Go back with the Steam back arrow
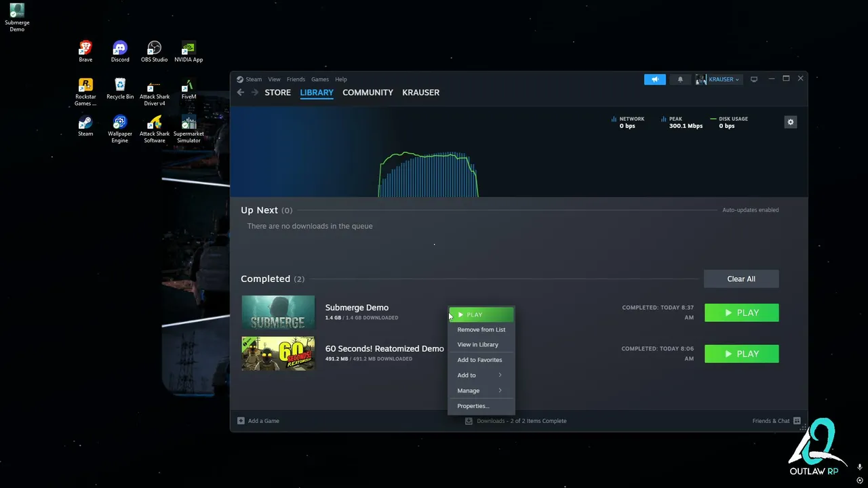 [241, 92]
